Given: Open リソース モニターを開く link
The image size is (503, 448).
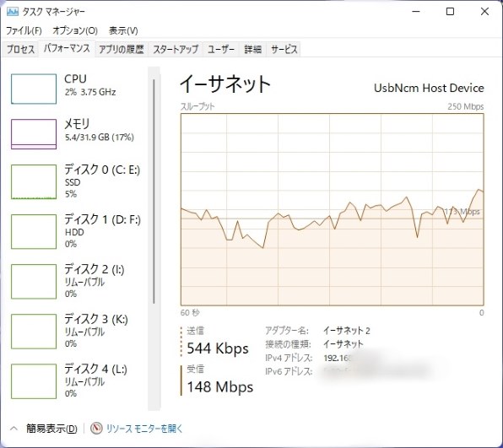Looking at the screenshot, I should tap(144, 429).
